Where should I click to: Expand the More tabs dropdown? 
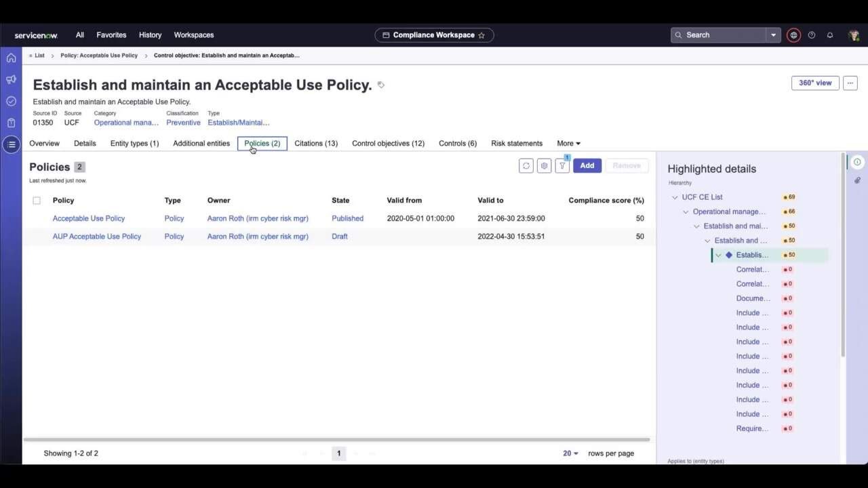(568, 144)
